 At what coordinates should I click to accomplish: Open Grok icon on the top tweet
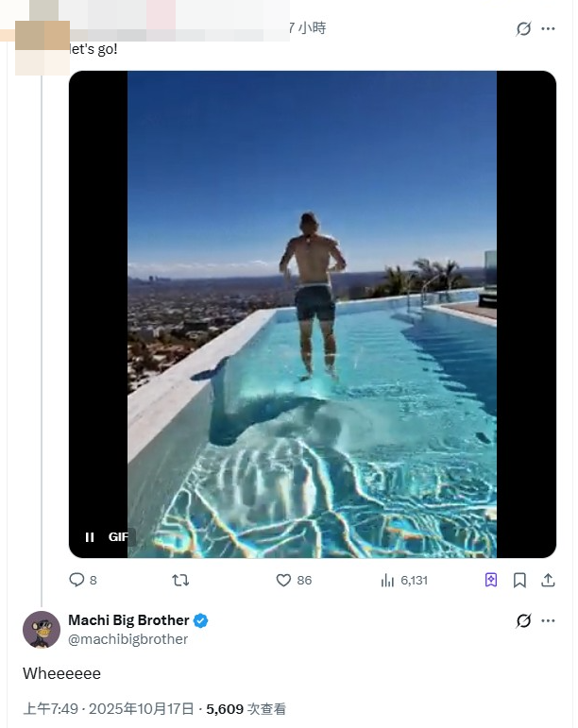(x=523, y=29)
